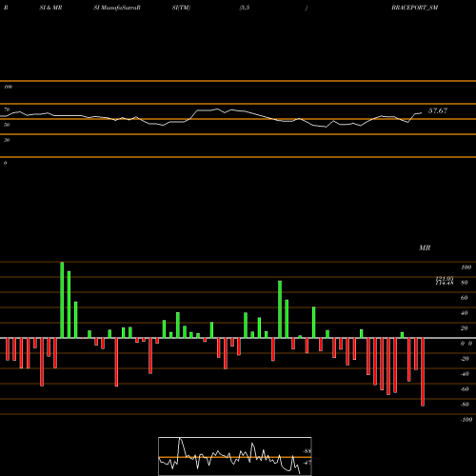This screenshot has width=476, height=476.
Task: Click the green bar reaching 80 mid-chart
Action: pos(280,309)
